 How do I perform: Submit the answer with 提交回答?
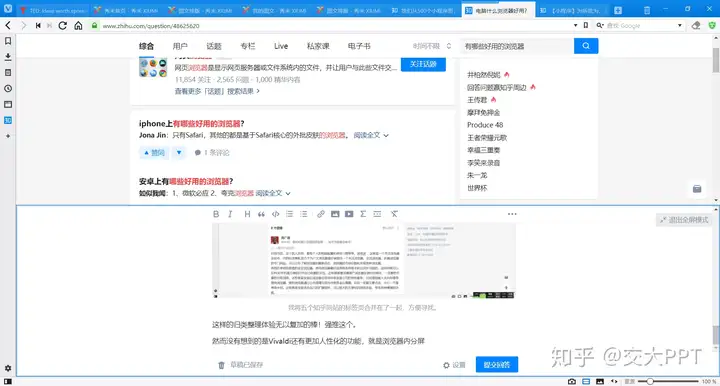coord(497,365)
